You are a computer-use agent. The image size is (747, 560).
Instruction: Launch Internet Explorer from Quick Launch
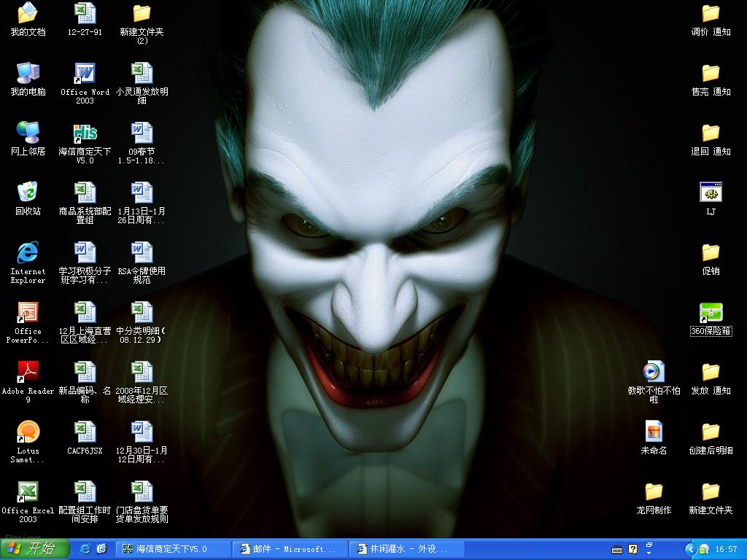click(x=85, y=549)
